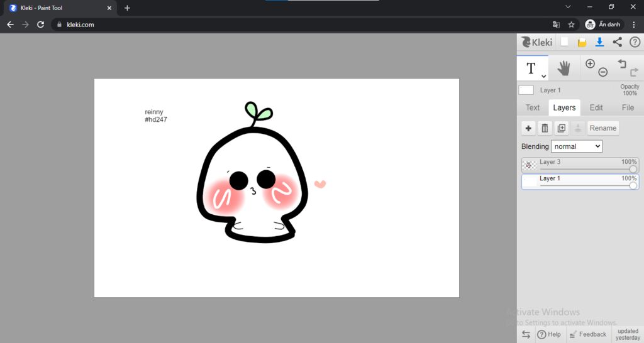View site information lock icon
This screenshot has height=343, width=644.
60,24
